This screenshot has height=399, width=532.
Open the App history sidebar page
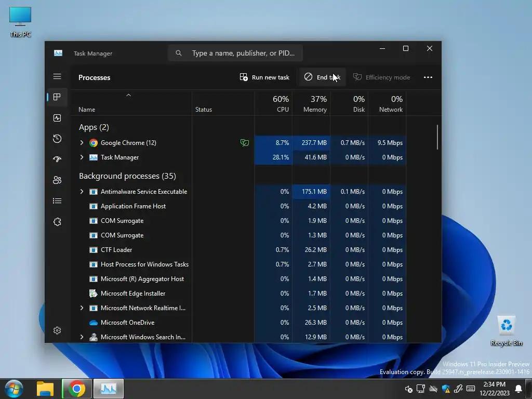pos(57,138)
